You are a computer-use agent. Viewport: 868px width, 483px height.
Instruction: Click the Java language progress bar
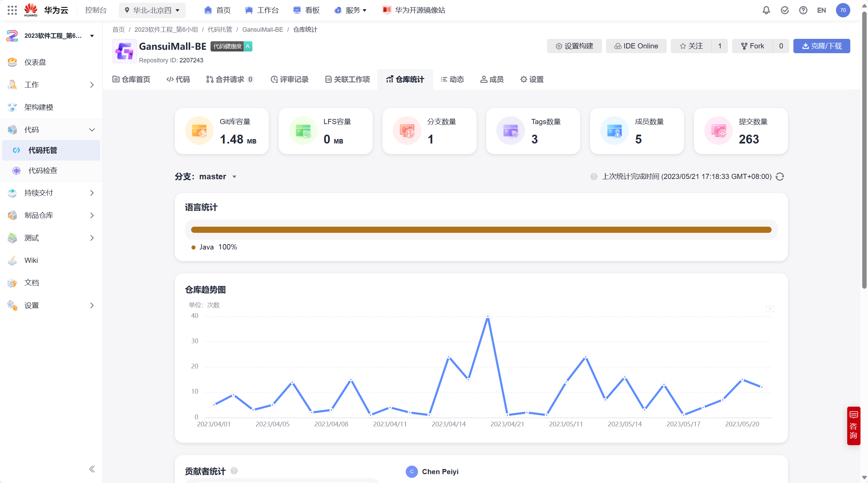[x=481, y=230]
